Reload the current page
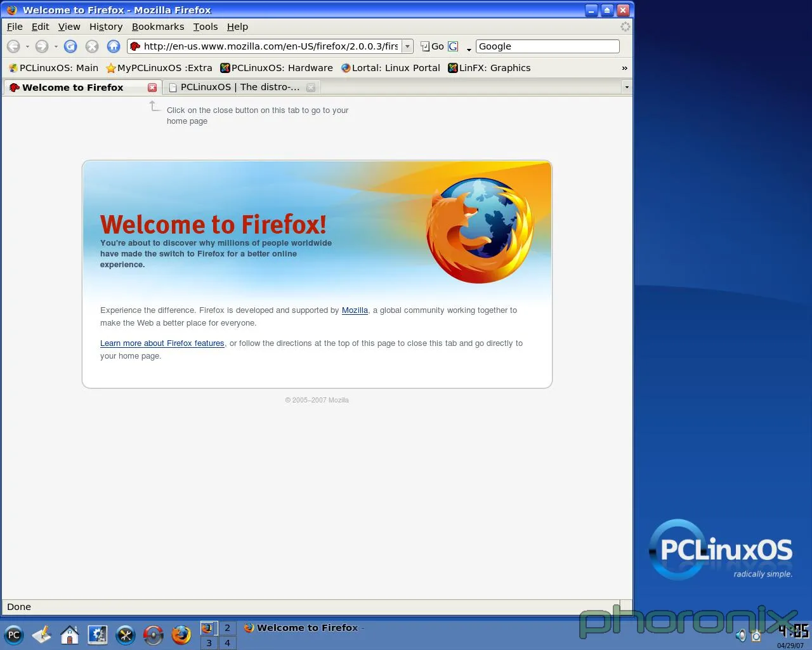The height and width of the screenshot is (650, 812). [70, 46]
